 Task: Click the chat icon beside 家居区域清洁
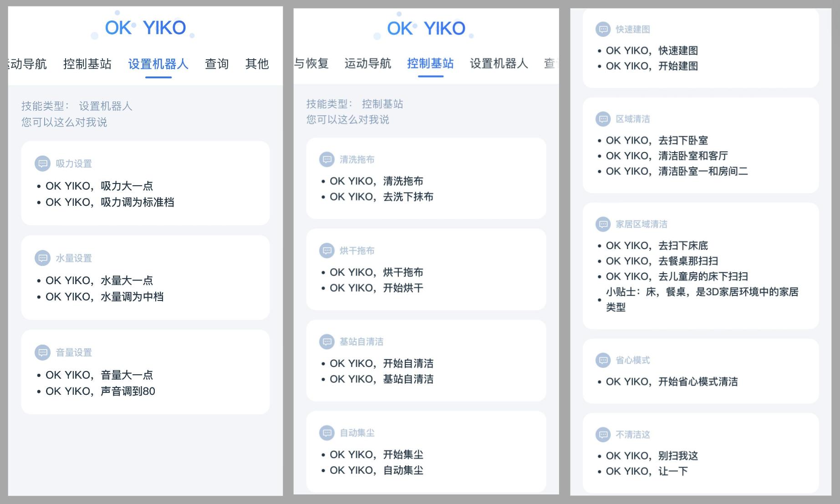pos(603,224)
